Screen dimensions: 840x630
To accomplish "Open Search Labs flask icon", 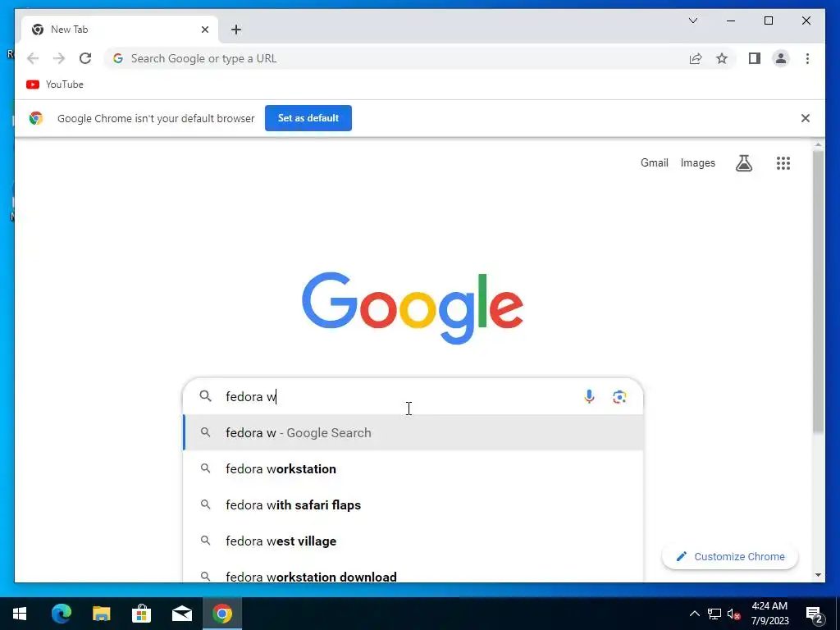I will point(743,163).
